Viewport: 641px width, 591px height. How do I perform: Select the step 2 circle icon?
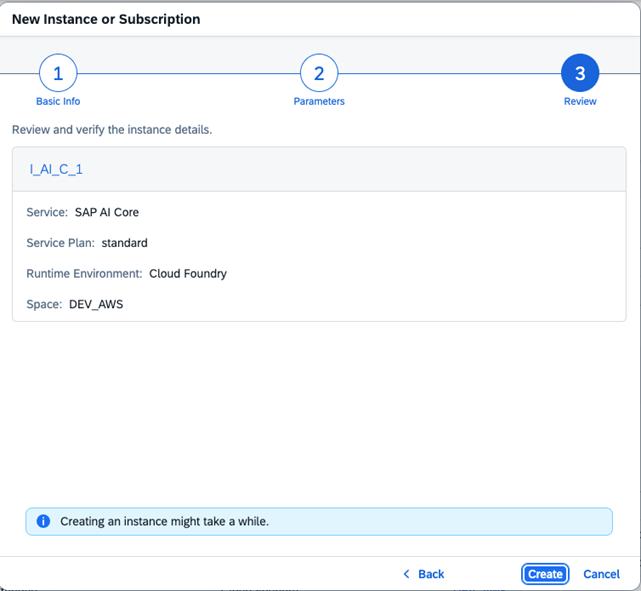click(x=319, y=73)
